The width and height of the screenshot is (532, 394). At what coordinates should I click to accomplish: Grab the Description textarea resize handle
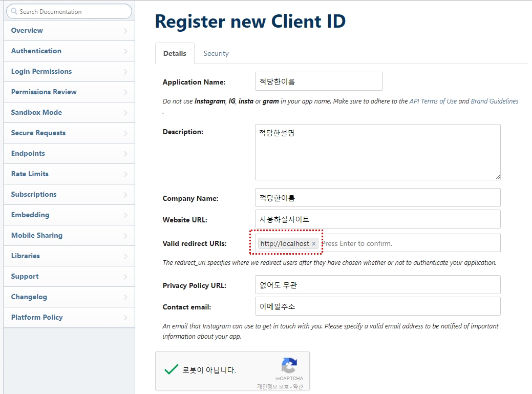[x=497, y=177]
